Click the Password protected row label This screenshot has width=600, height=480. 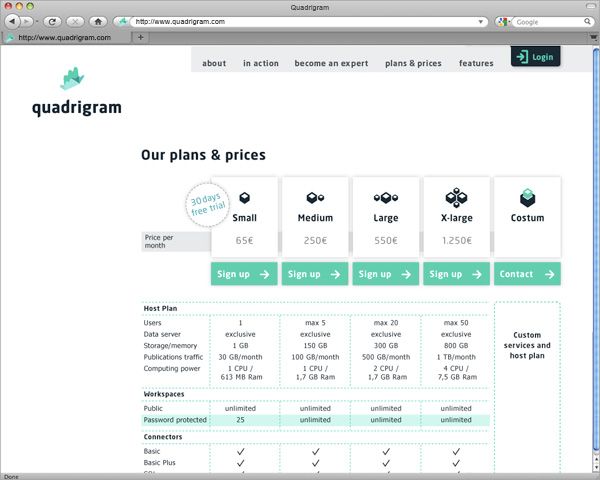point(175,420)
